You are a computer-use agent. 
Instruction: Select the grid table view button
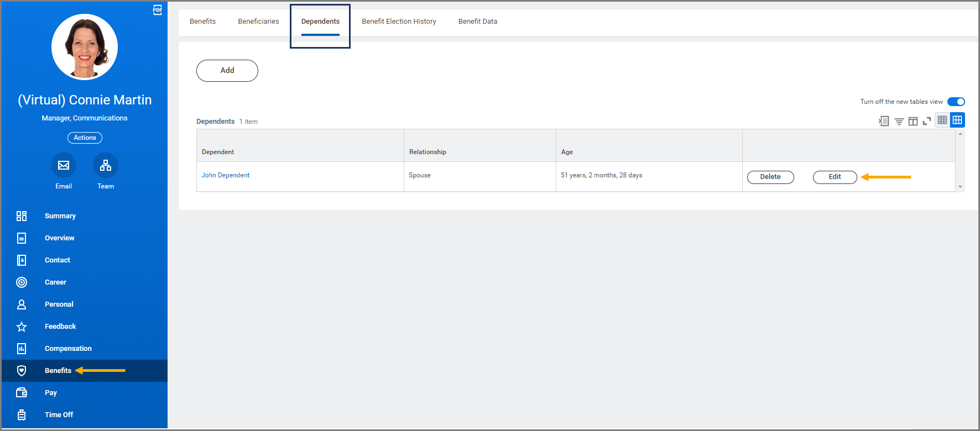tap(957, 120)
